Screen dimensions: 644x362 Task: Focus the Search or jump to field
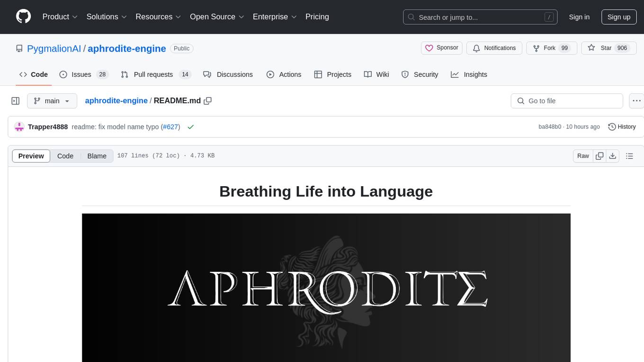point(480,17)
